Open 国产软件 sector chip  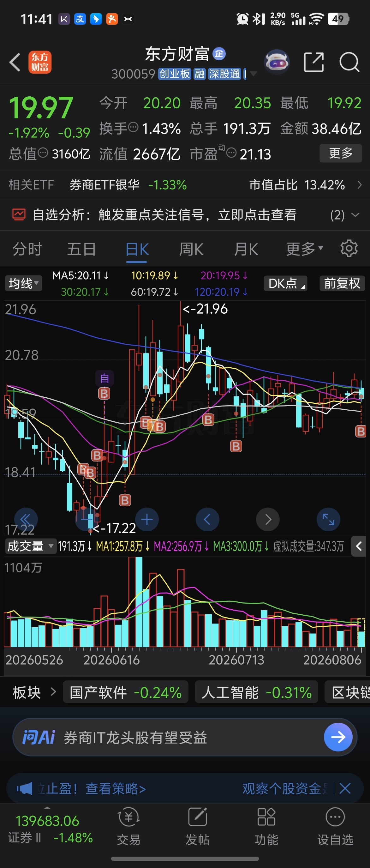[126, 692]
